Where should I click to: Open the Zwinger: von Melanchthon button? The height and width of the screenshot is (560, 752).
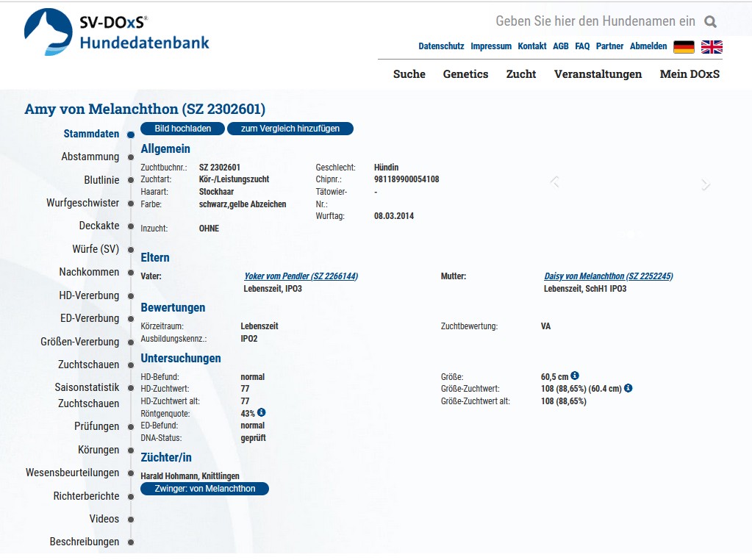pyautogui.click(x=205, y=489)
